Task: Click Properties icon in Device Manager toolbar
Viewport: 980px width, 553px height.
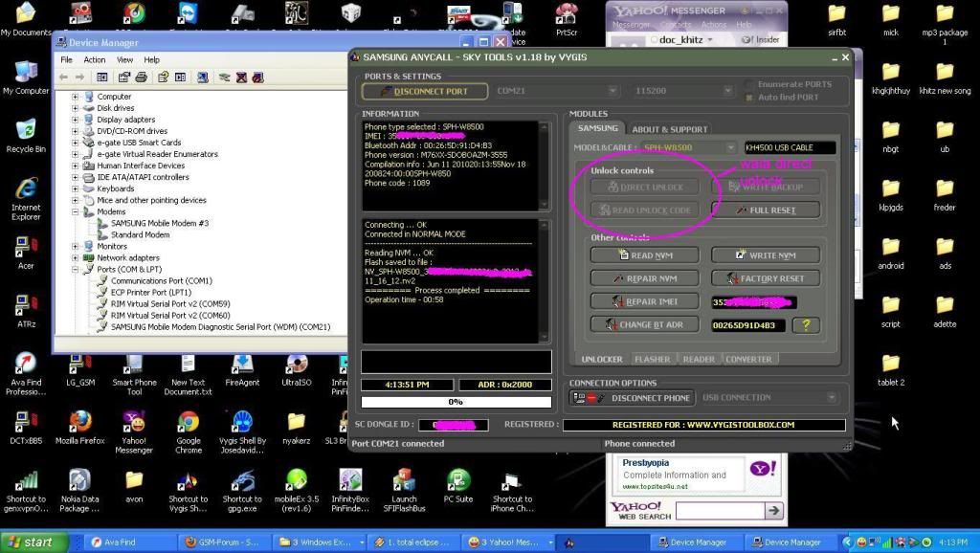Action: [124, 77]
